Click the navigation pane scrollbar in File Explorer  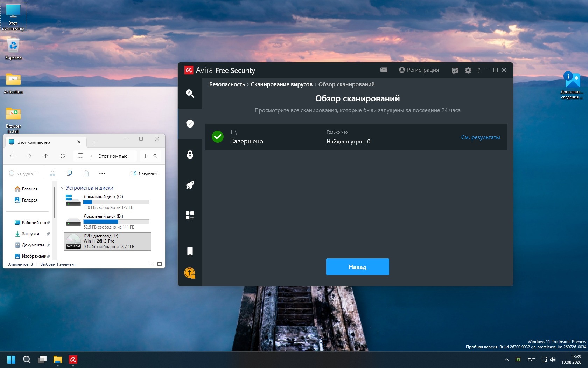tap(55, 203)
